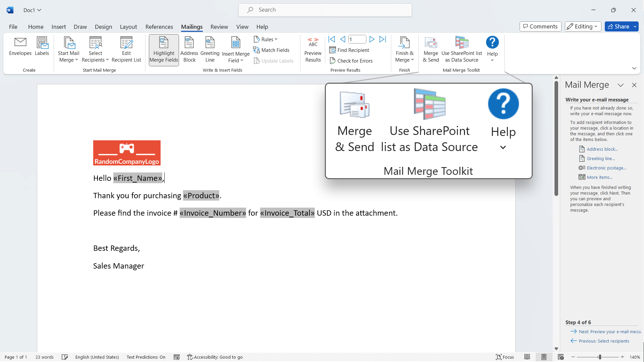This screenshot has height=362, width=644.
Task: Toggle Preview Results
Action: (313, 50)
